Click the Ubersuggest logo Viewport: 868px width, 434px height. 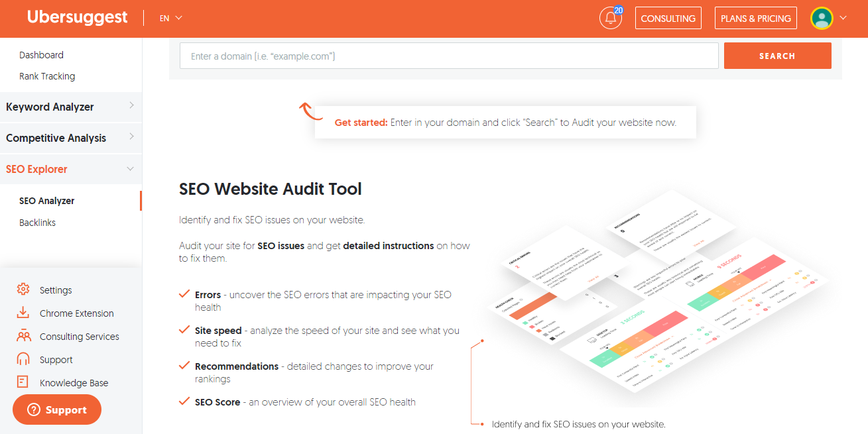click(77, 18)
